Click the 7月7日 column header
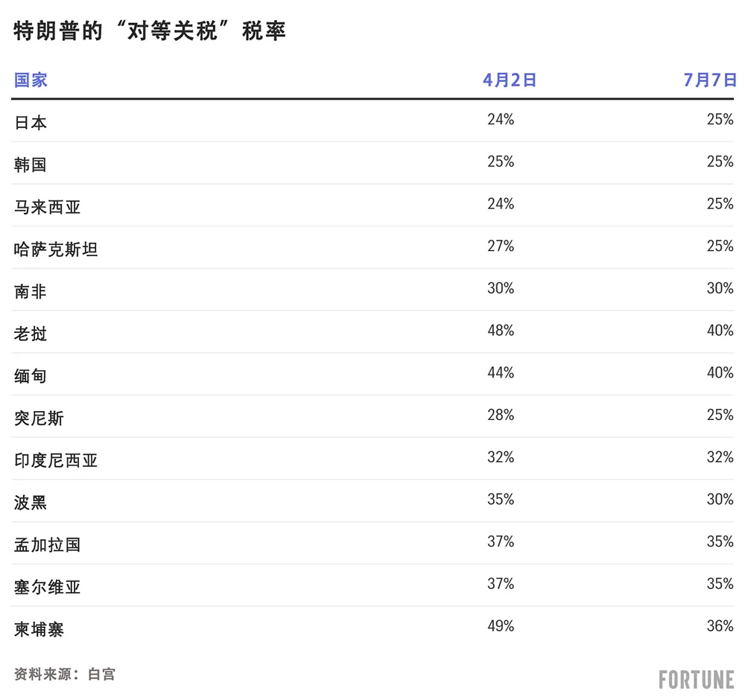The height and width of the screenshot is (700, 745). [x=710, y=80]
